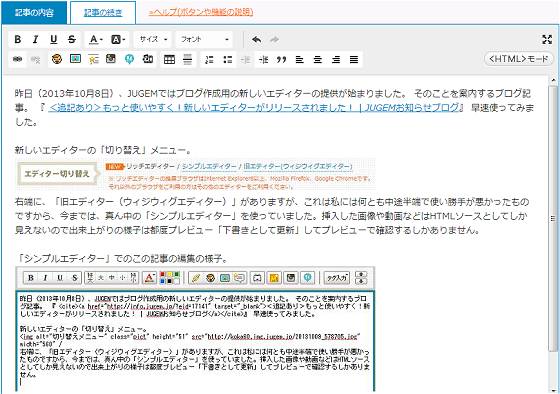This screenshot has height=394, width=560.
Task: Center align the text
Action: [x=318, y=59]
